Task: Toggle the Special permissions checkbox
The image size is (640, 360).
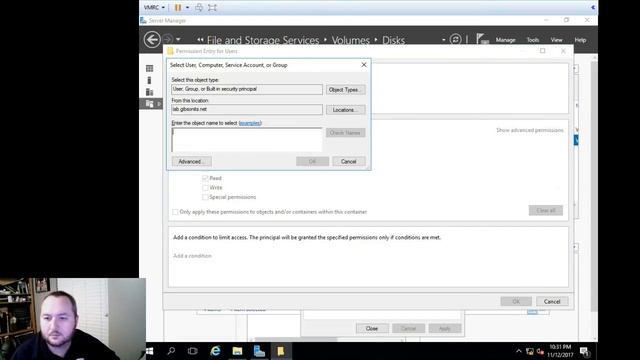Action: (205, 197)
